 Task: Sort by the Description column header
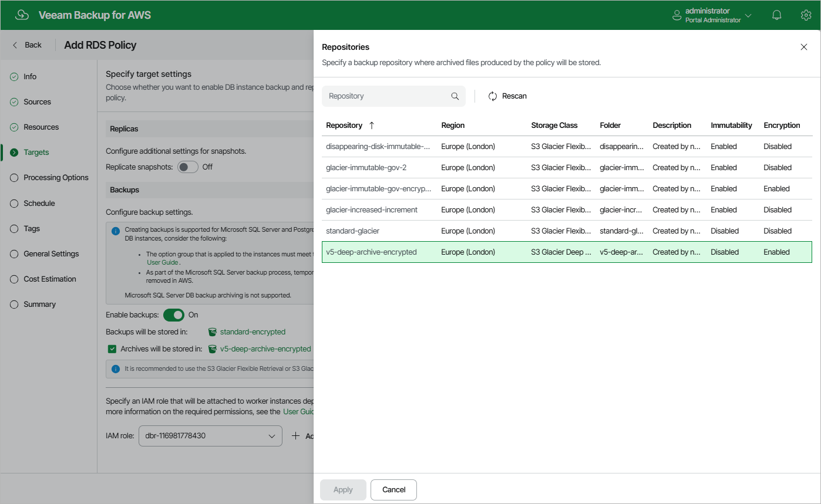[x=672, y=126]
